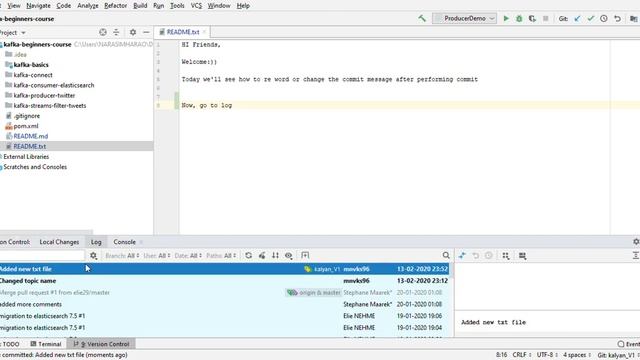The width and height of the screenshot is (640, 360).
Task: Collapse all nodes in Project panel
Action: click(116, 32)
